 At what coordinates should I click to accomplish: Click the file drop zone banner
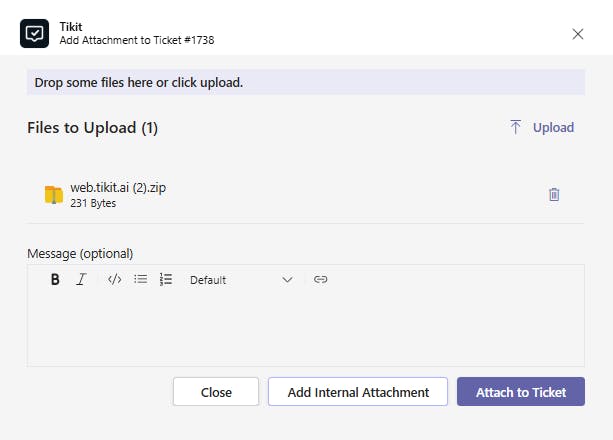tap(305, 82)
